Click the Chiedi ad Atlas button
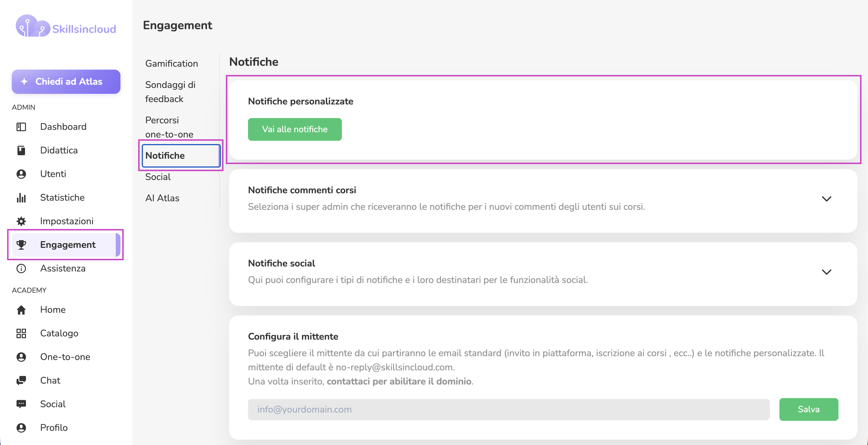This screenshot has width=868, height=445. pyautogui.click(x=66, y=81)
